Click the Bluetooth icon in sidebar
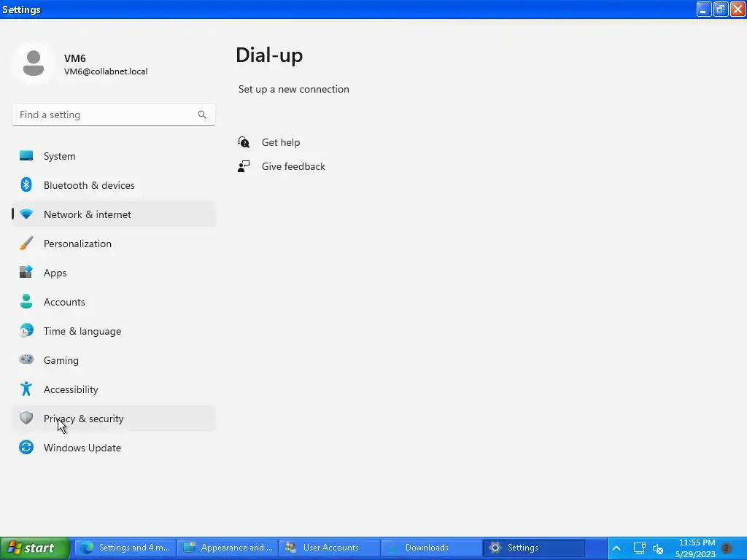This screenshot has width=747, height=560. tap(26, 184)
